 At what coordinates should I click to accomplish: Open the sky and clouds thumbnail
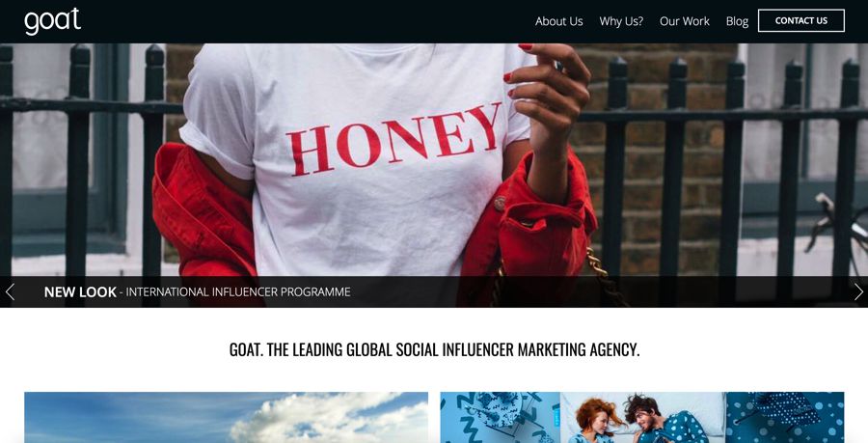pyautogui.click(x=226, y=418)
